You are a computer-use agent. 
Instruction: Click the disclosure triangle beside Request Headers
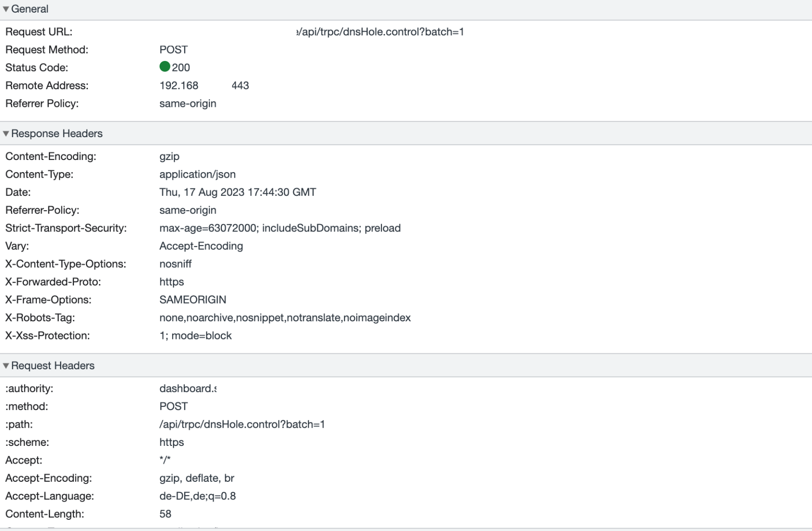(x=7, y=365)
